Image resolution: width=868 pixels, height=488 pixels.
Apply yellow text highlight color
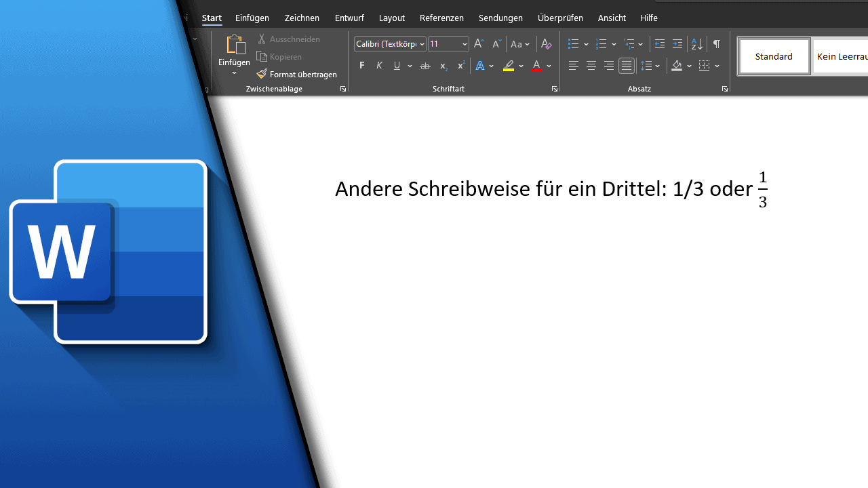click(x=509, y=66)
